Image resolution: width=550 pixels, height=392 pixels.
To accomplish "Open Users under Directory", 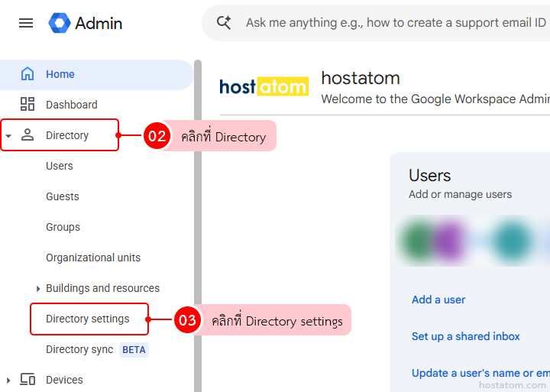I will [x=60, y=166].
